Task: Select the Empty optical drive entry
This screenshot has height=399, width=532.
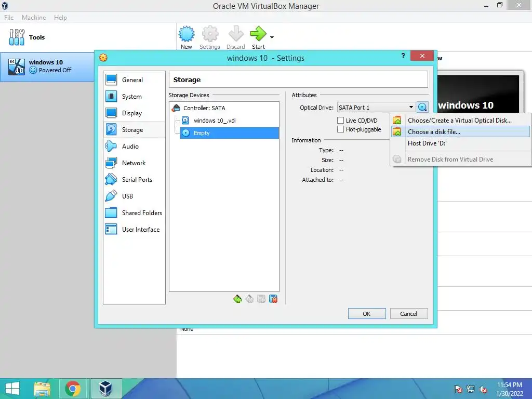Action: tap(229, 133)
